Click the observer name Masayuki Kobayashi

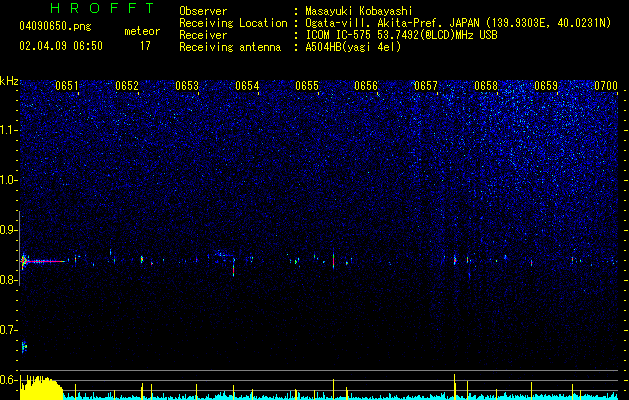click(359, 11)
